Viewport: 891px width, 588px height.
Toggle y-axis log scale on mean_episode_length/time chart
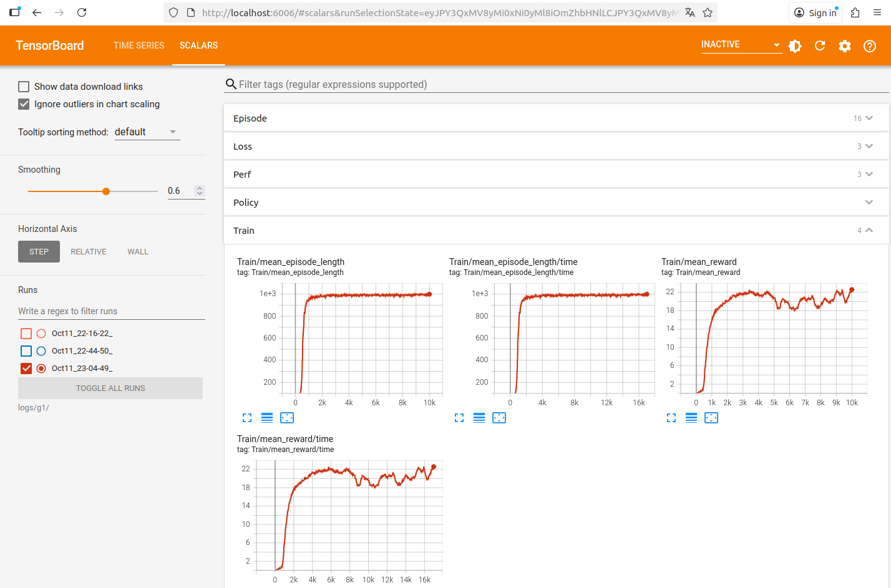[479, 418]
